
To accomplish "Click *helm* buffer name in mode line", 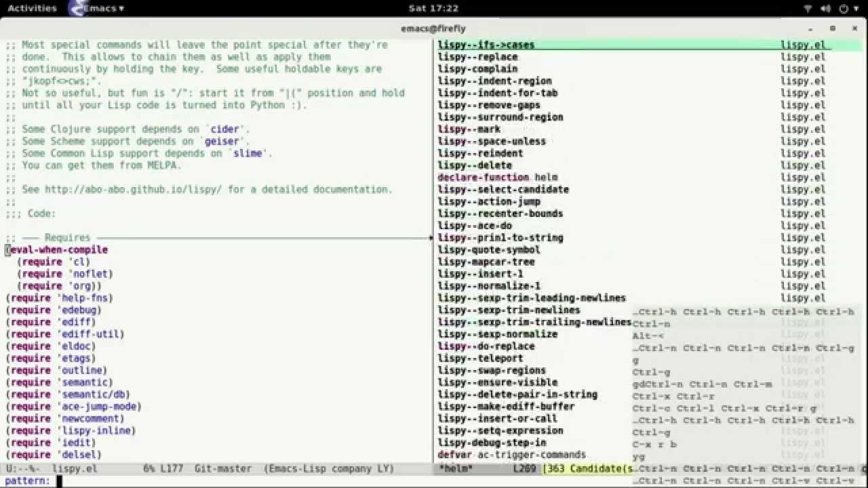I will click(456, 469).
